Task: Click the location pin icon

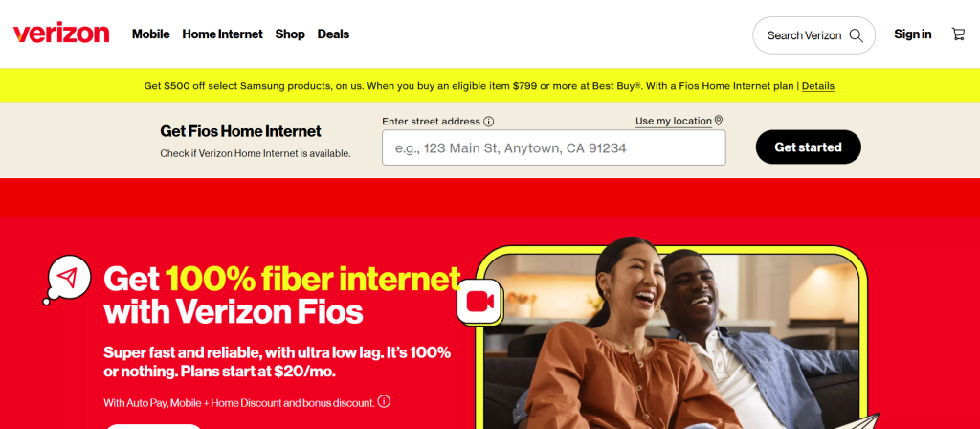Action: point(719,120)
